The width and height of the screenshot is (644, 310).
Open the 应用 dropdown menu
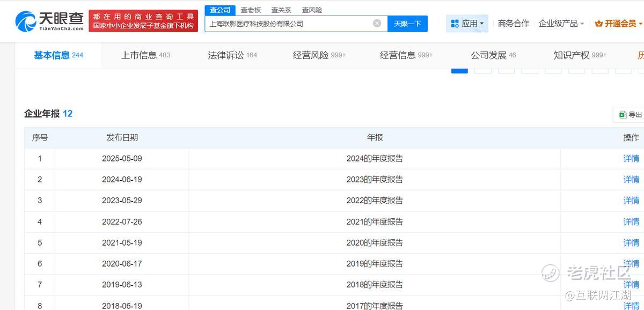coord(467,24)
